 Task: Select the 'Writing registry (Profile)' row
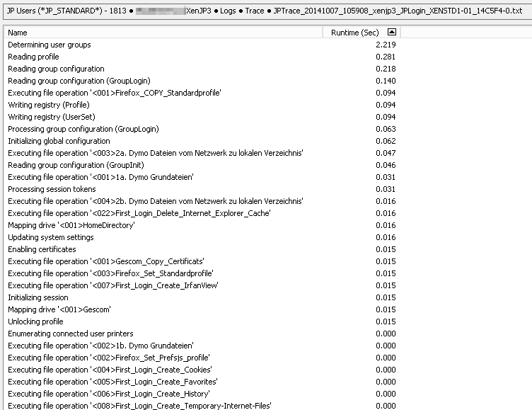click(48, 105)
